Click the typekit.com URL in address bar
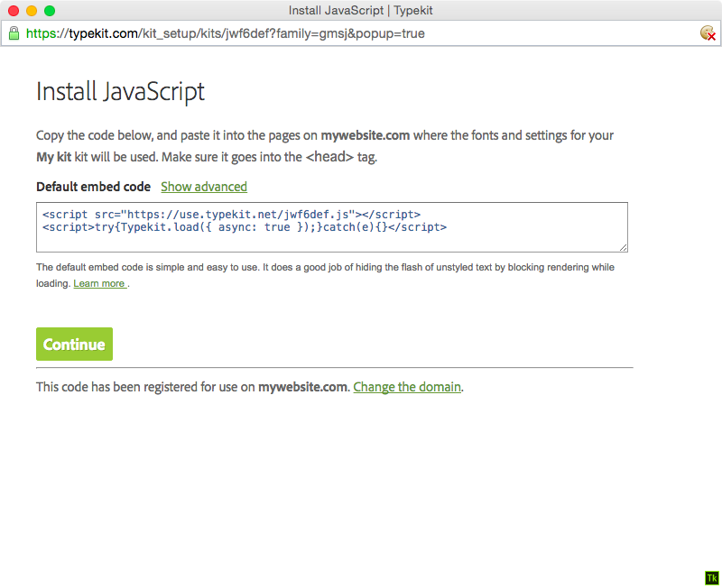 click(225, 33)
